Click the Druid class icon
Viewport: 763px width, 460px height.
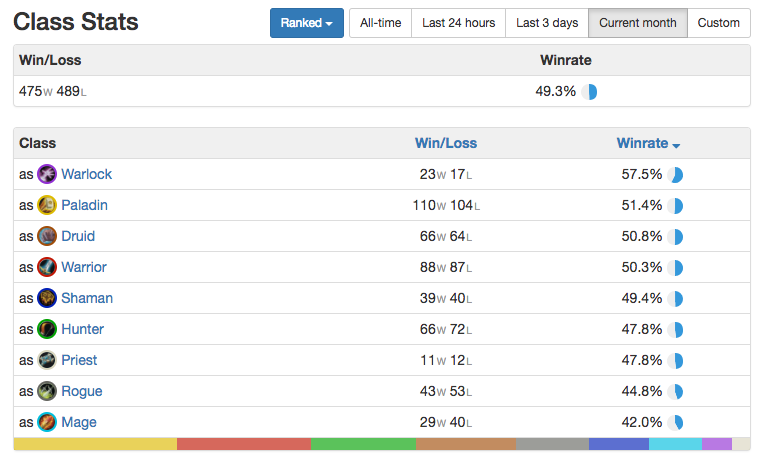tap(47, 237)
